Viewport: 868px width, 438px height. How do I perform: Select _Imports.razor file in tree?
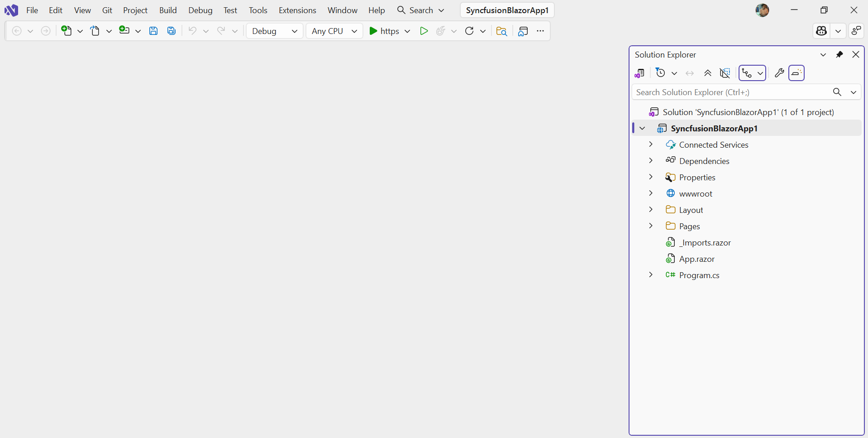coord(705,242)
